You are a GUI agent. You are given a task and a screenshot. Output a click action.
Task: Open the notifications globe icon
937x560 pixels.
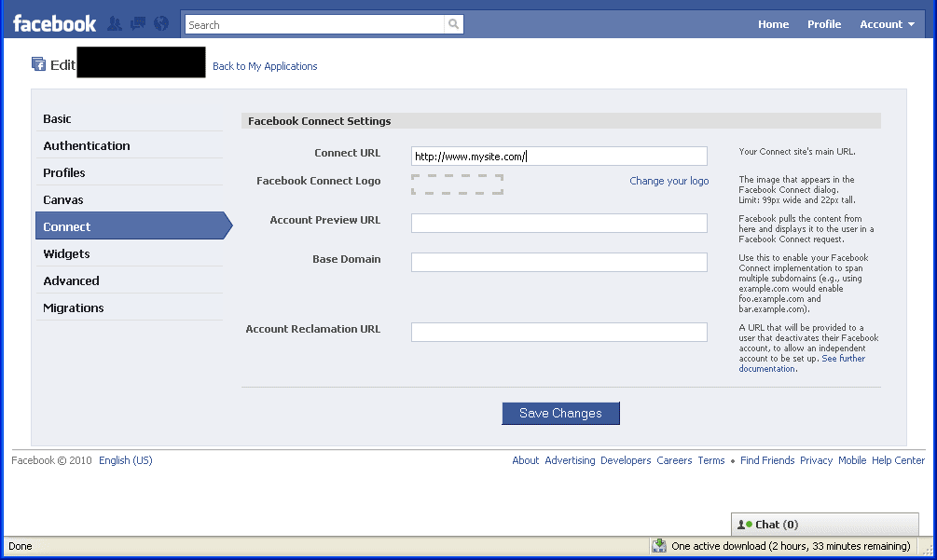coord(161,24)
